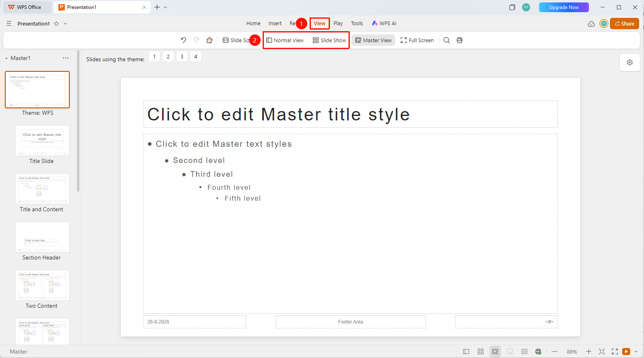The width and height of the screenshot is (644, 358).
Task: Click the Print icon in toolbar
Action: (x=460, y=40)
